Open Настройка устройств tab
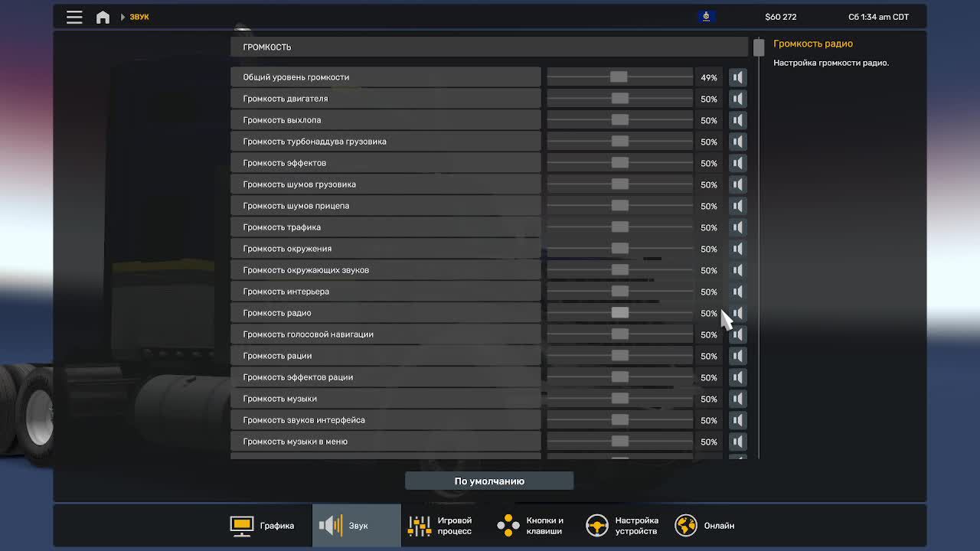The height and width of the screenshot is (551, 980). point(622,526)
